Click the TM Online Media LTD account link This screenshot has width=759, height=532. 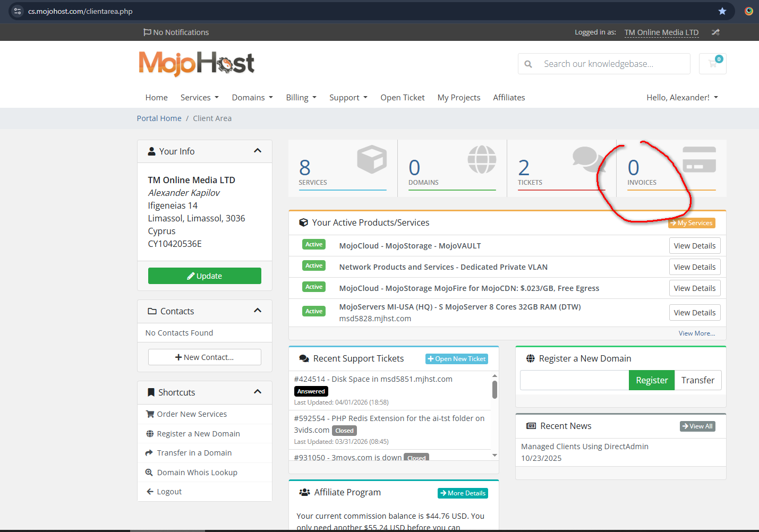(662, 32)
